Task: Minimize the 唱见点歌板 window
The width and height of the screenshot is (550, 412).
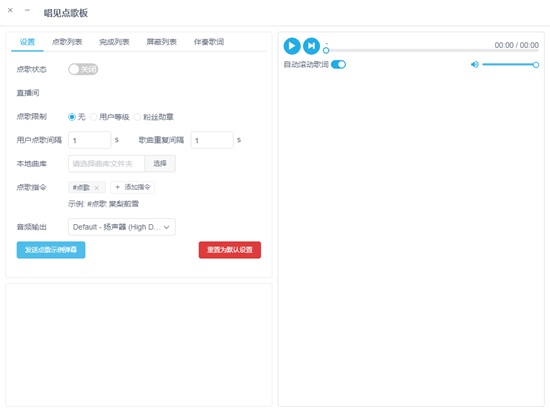Action: 27,10
